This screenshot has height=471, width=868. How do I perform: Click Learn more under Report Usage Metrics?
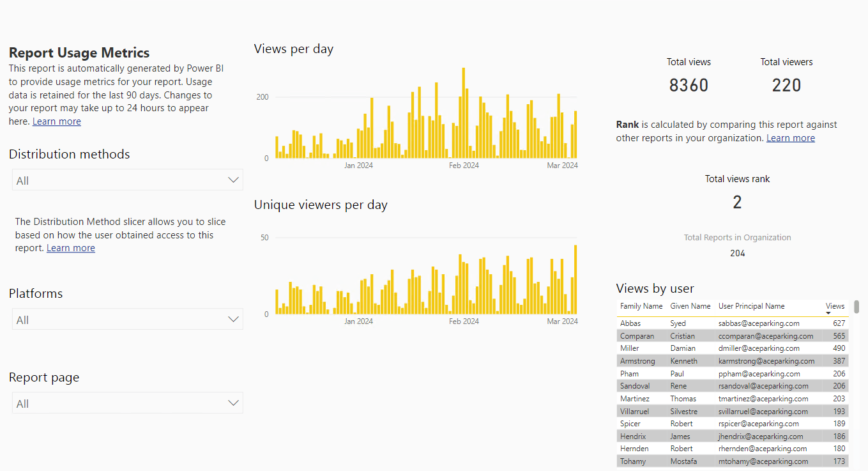(57, 121)
